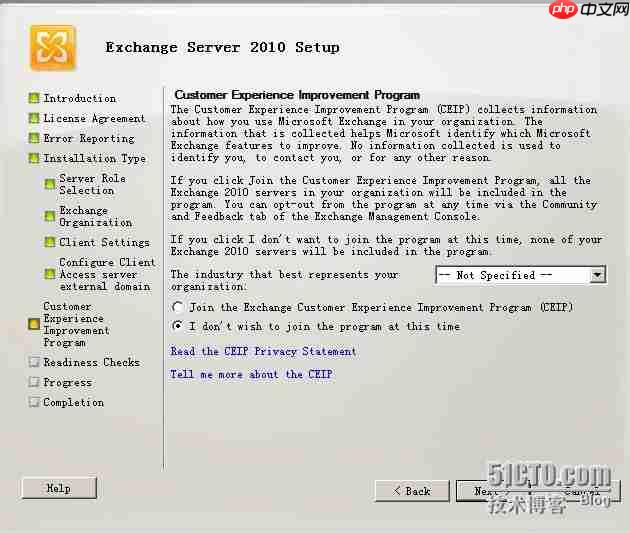Click the Progress step label
The height and width of the screenshot is (533, 630).
point(68,382)
